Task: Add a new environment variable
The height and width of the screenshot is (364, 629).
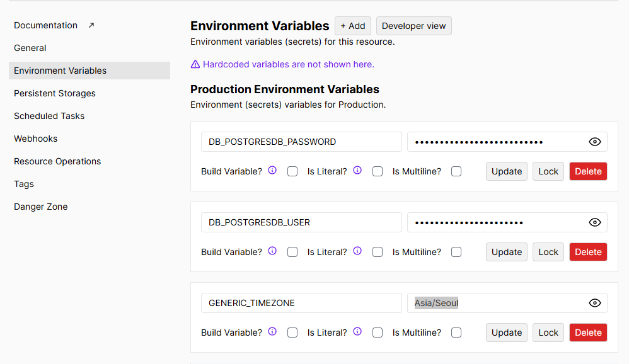Action: point(352,26)
